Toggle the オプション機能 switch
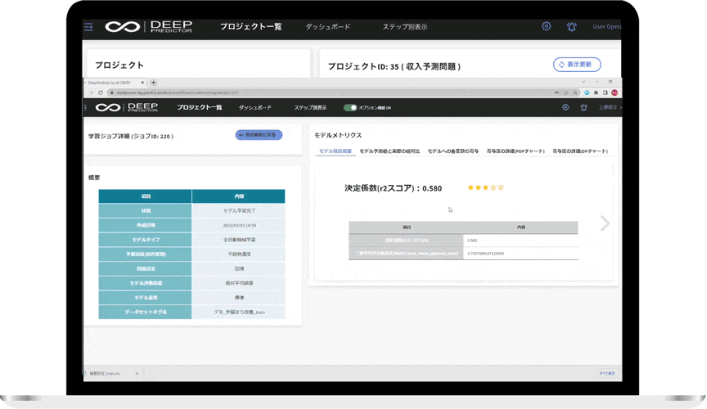 click(350, 107)
